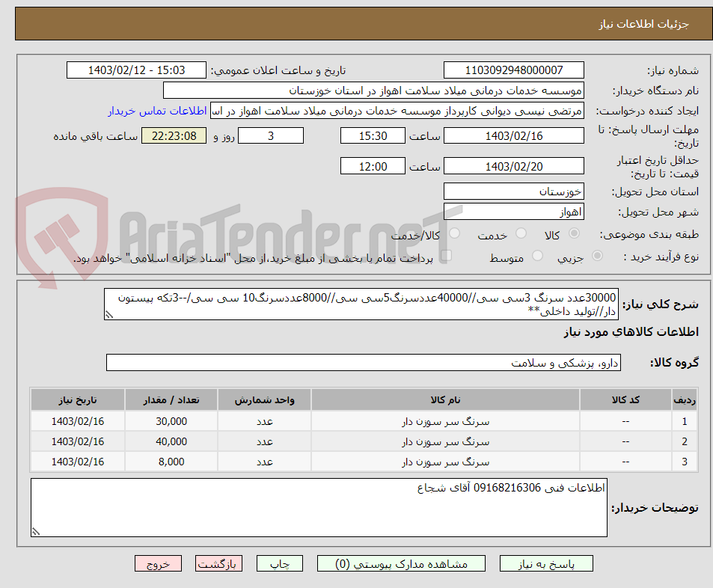Select the خدمت radio button
713x588 pixels.
[x=521, y=233]
